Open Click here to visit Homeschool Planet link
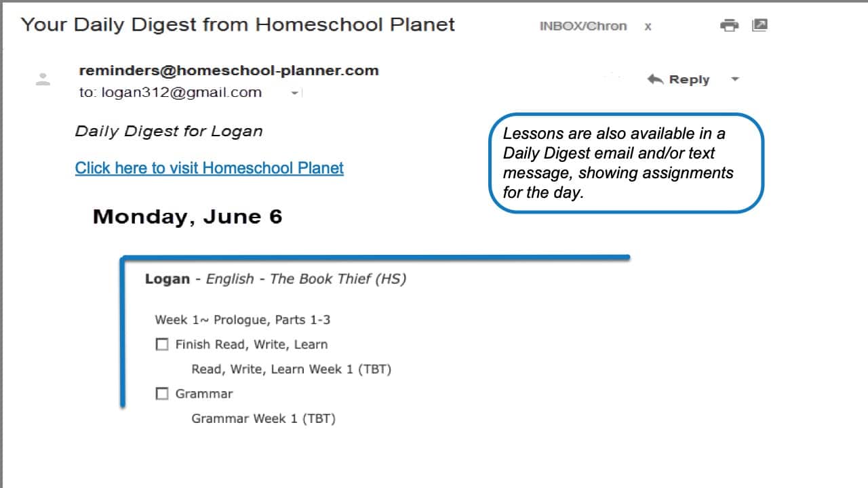This screenshot has width=868, height=488. [210, 168]
